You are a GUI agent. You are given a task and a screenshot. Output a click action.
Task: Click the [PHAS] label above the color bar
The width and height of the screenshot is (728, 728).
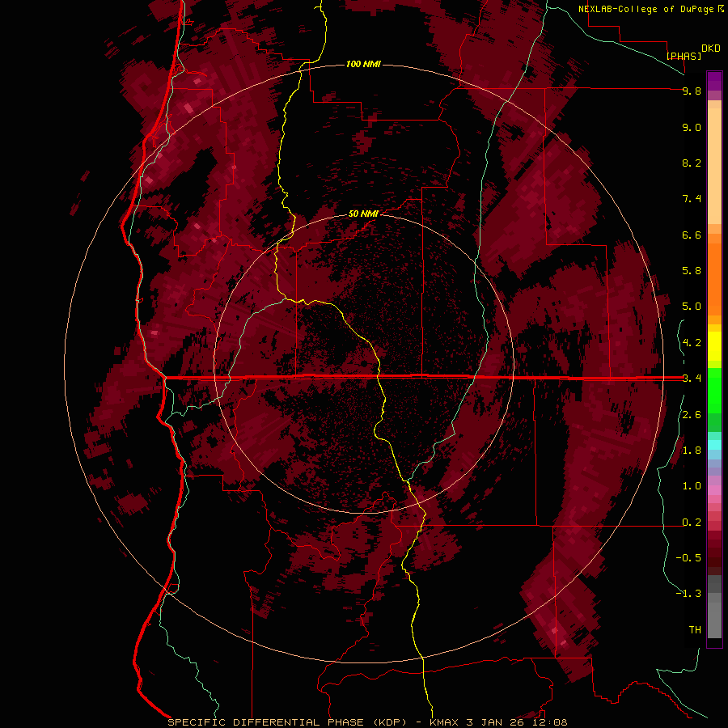(x=684, y=56)
